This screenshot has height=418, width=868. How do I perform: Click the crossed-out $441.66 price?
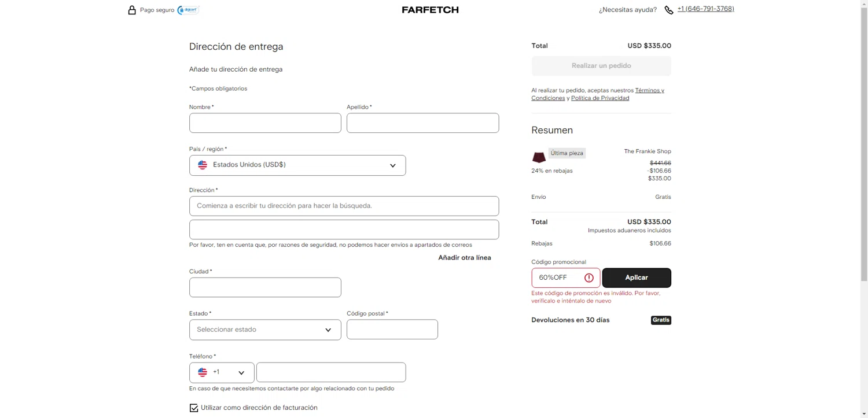[x=660, y=163]
